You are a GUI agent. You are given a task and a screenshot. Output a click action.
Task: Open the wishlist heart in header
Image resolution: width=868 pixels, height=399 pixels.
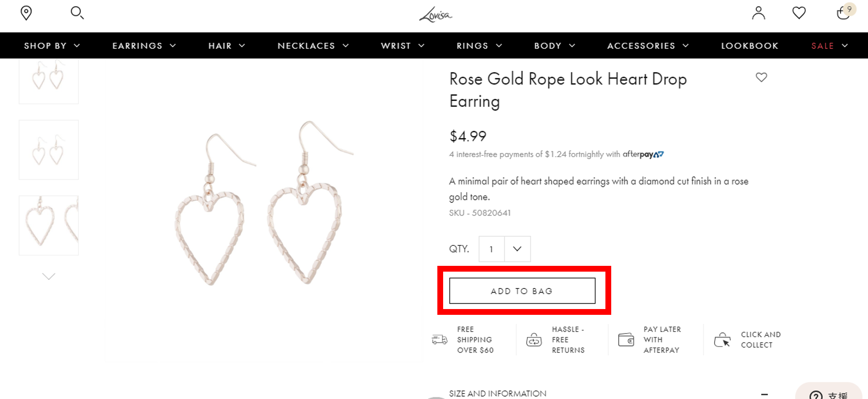(x=799, y=13)
